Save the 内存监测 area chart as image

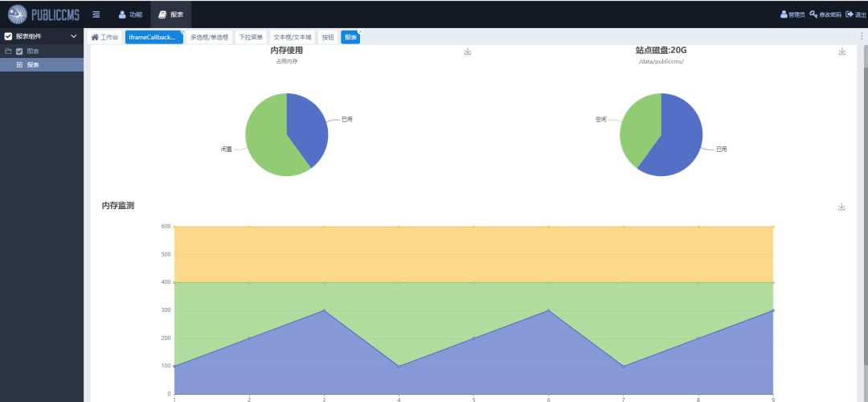click(841, 207)
